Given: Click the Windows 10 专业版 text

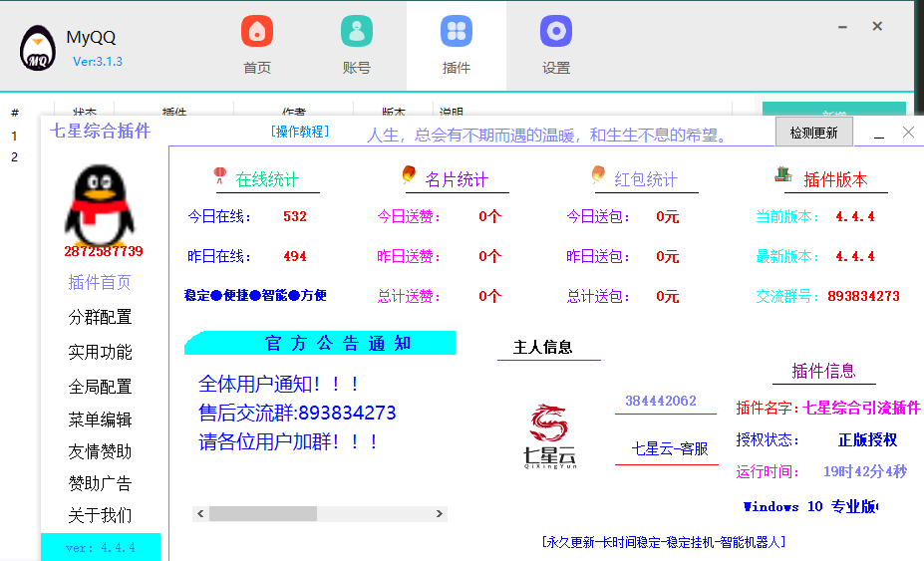Looking at the screenshot, I should [x=810, y=506].
